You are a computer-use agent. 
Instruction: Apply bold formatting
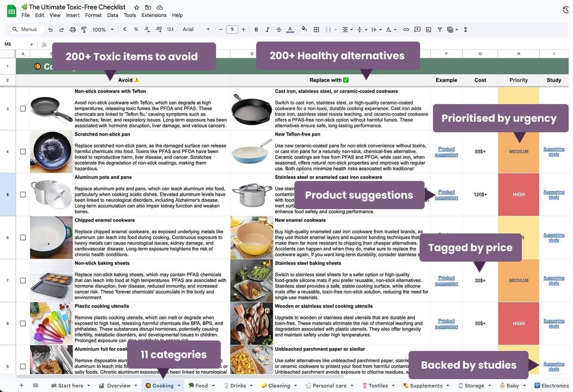coord(256,30)
